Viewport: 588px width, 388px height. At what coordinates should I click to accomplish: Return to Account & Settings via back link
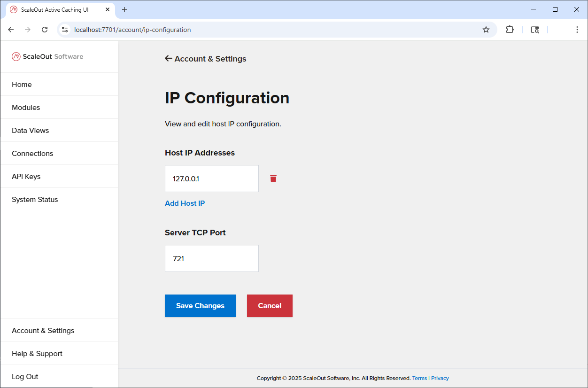[x=206, y=59]
